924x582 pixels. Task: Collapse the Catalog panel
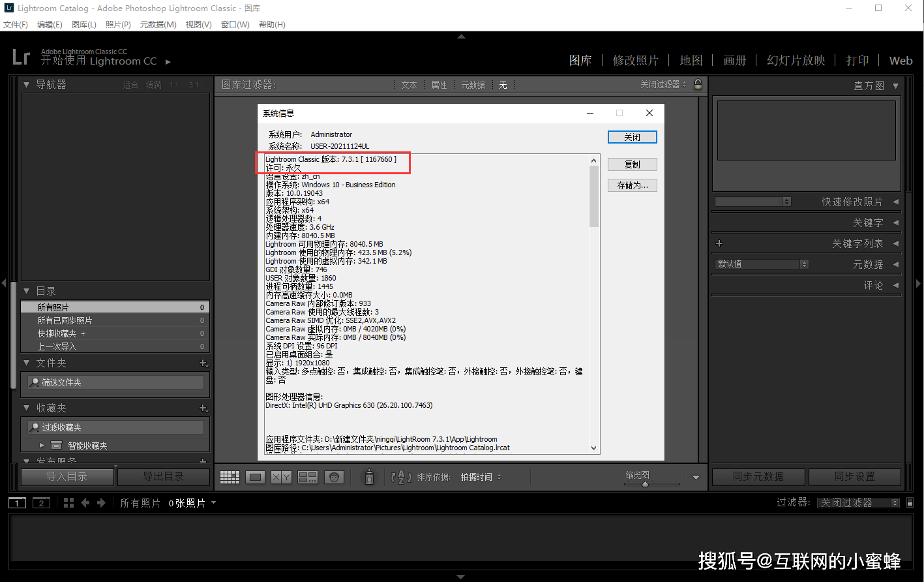click(27, 291)
